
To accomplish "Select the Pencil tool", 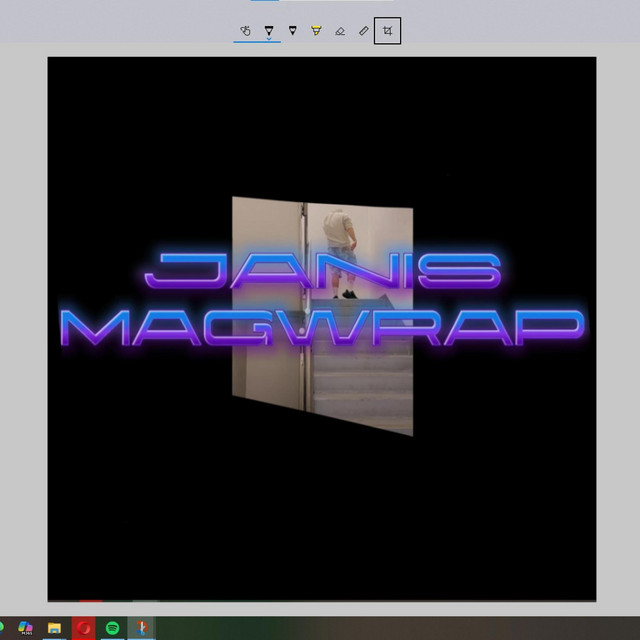I will coord(292,31).
